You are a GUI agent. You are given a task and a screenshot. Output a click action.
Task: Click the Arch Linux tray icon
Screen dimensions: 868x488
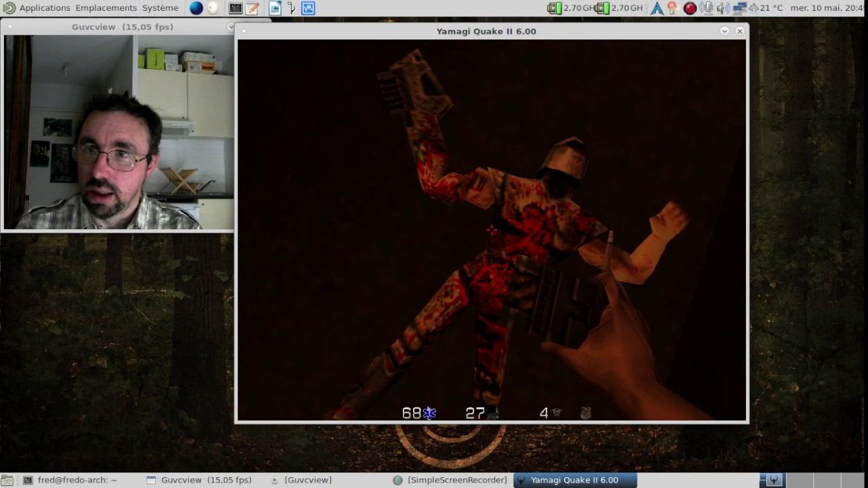(656, 8)
